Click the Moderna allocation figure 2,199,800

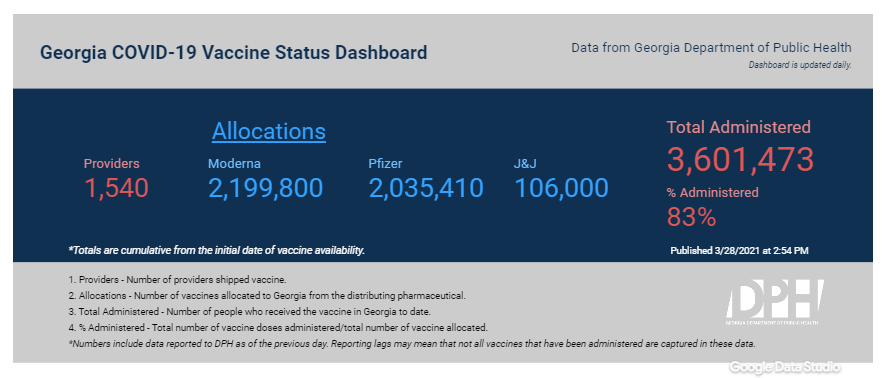point(266,188)
